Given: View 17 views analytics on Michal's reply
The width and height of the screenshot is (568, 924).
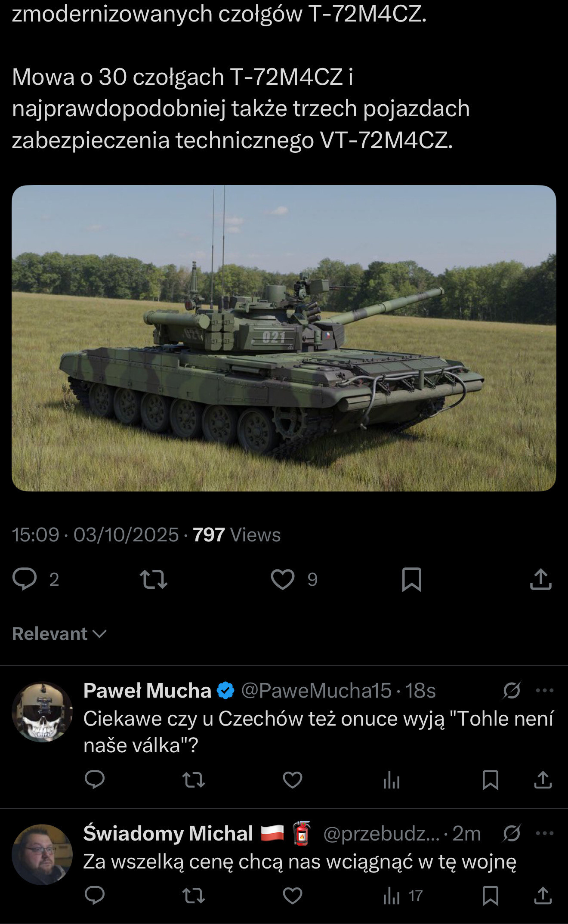Looking at the screenshot, I should tap(403, 896).
